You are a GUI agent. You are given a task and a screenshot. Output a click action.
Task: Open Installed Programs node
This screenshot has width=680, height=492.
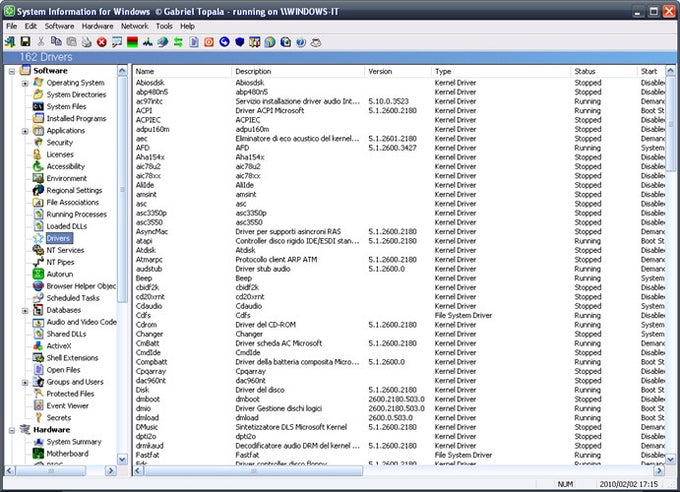pyautogui.click(x=76, y=118)
